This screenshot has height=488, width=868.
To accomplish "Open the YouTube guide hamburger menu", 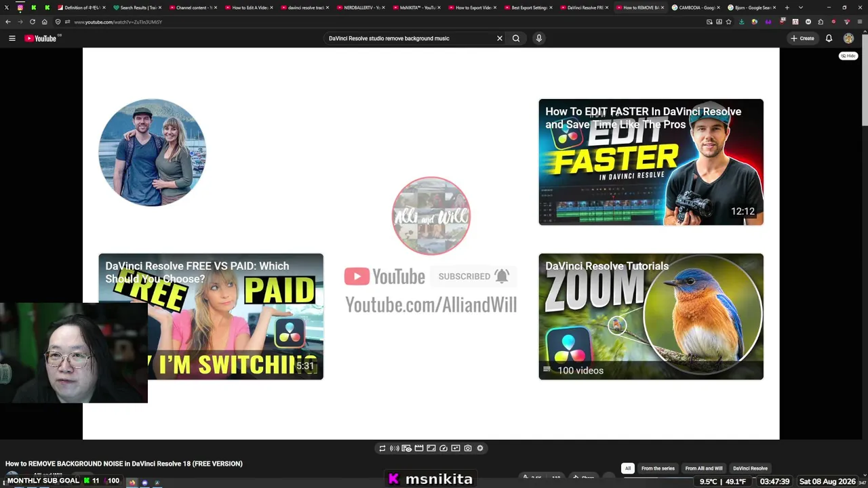I will (x=12, y=39).
